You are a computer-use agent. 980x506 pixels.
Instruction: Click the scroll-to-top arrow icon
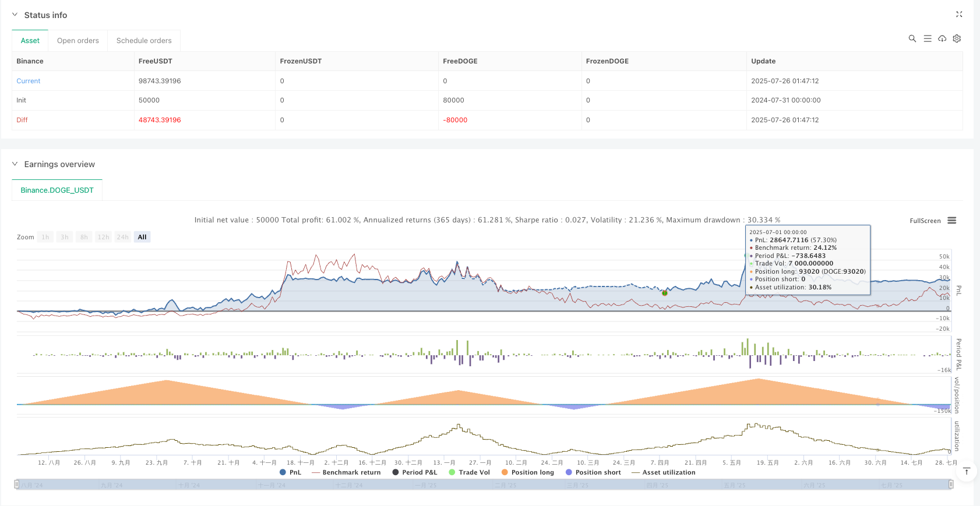point(966,471)
